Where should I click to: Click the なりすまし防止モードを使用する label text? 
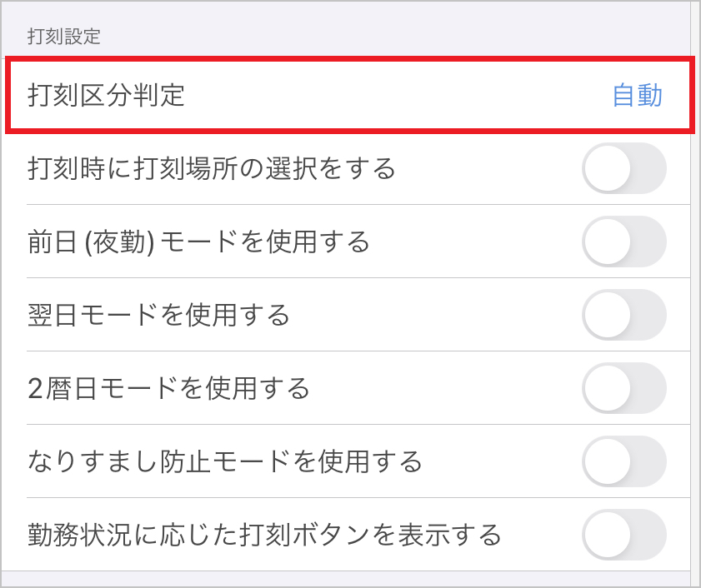(225, 461)
